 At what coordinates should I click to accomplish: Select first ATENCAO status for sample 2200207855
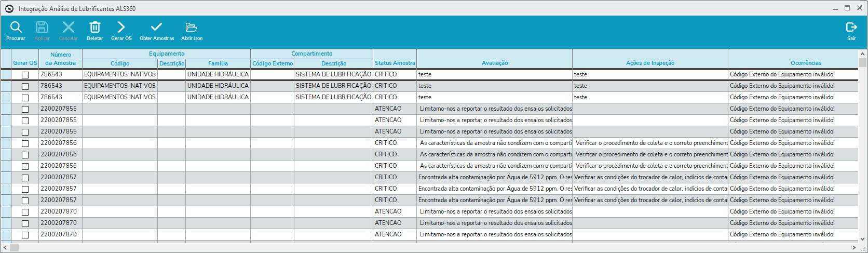point(395,109)
